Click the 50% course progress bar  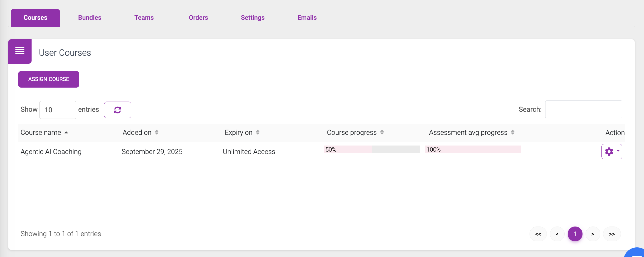[x=372, y=149]
